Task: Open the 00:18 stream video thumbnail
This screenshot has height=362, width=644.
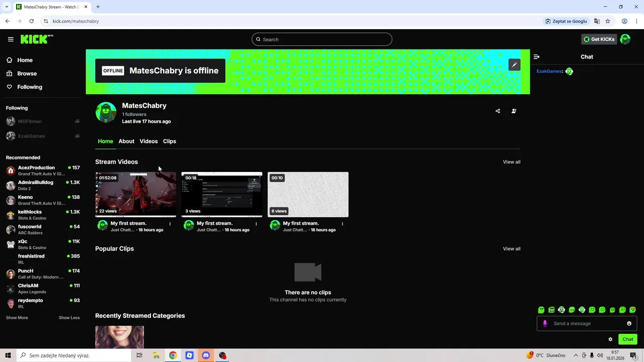Action: [222, 195]
